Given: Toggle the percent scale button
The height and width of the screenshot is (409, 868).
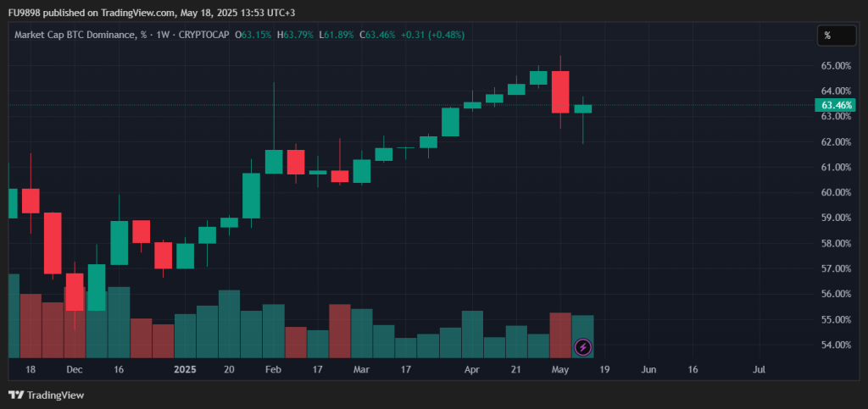Looking at the screenshot, I should point(826,36).
